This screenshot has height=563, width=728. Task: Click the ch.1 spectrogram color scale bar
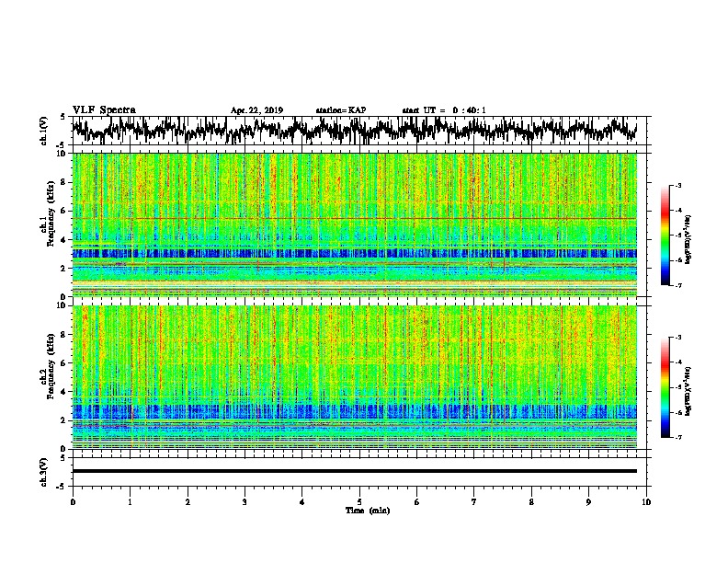[x=665, y=236]
